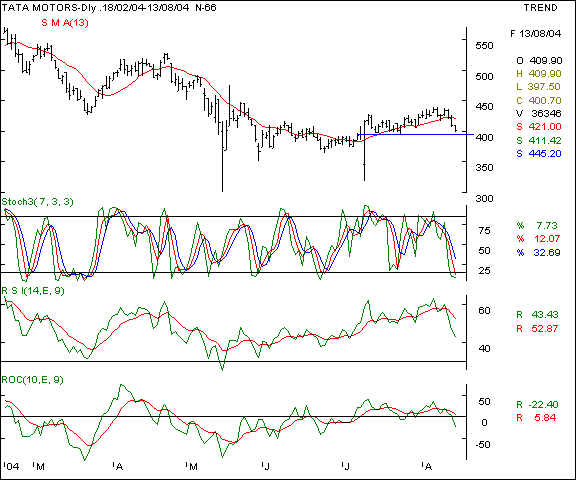The width and height of the screenshot is (576, 480).
Task: Click the red SMA value 421.00
Action: tap(545, 127)
